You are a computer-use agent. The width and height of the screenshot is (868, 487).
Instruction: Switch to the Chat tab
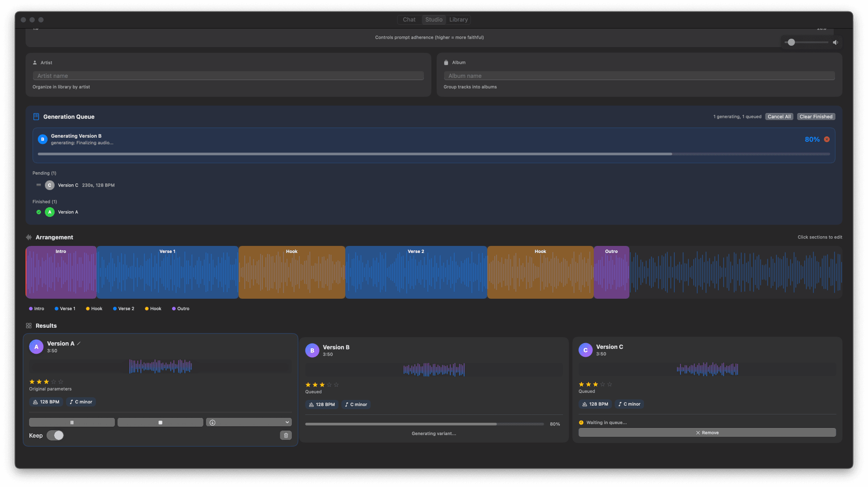pyautogui.click(x=409, y=20)
